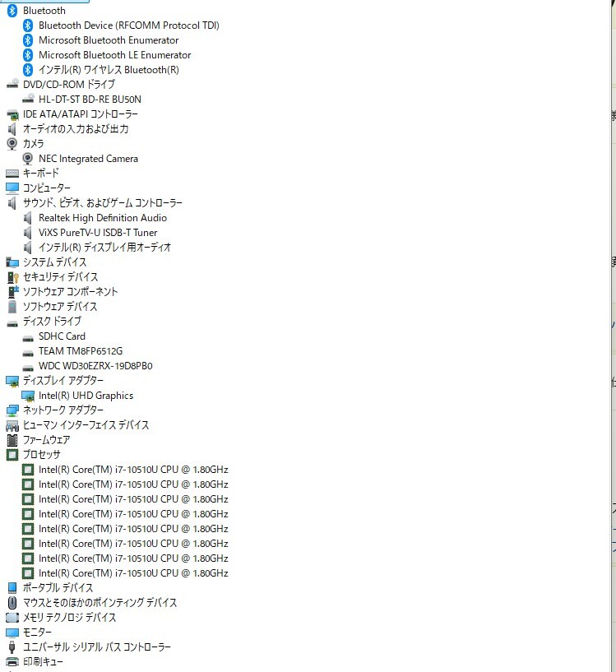Select ユニバーサル シリアル バス コントローラー
Screen dimensions: 616x672
(97, 647)
